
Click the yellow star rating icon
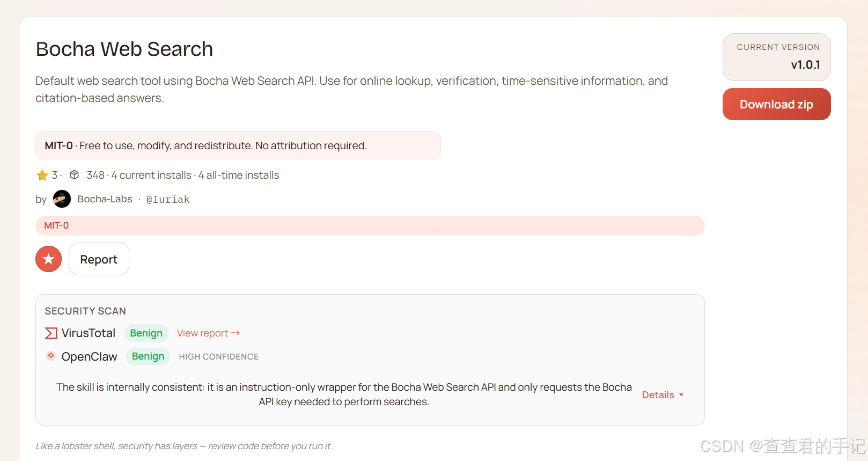pos(42,175)
